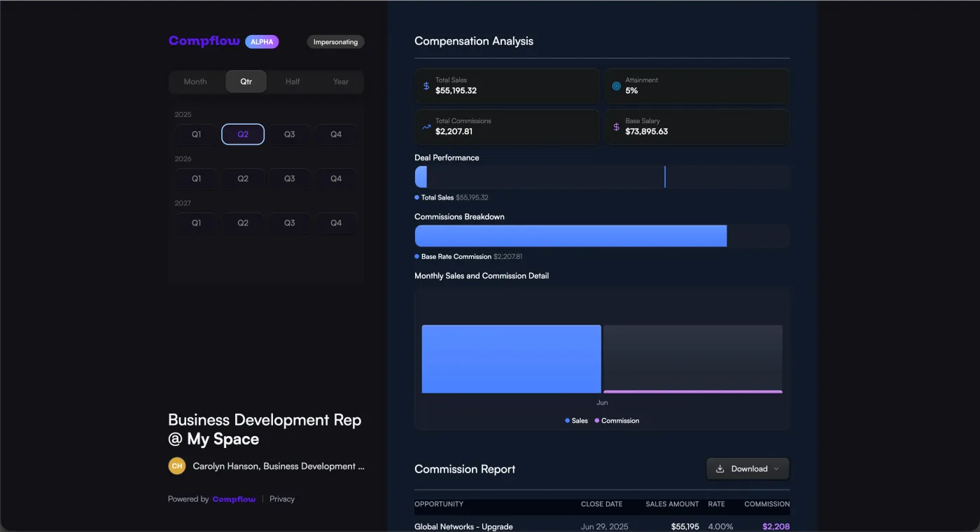The image size is (980, 532).
Task: Click the Deal Performance progress bar fill
Action: click(421, 177)
